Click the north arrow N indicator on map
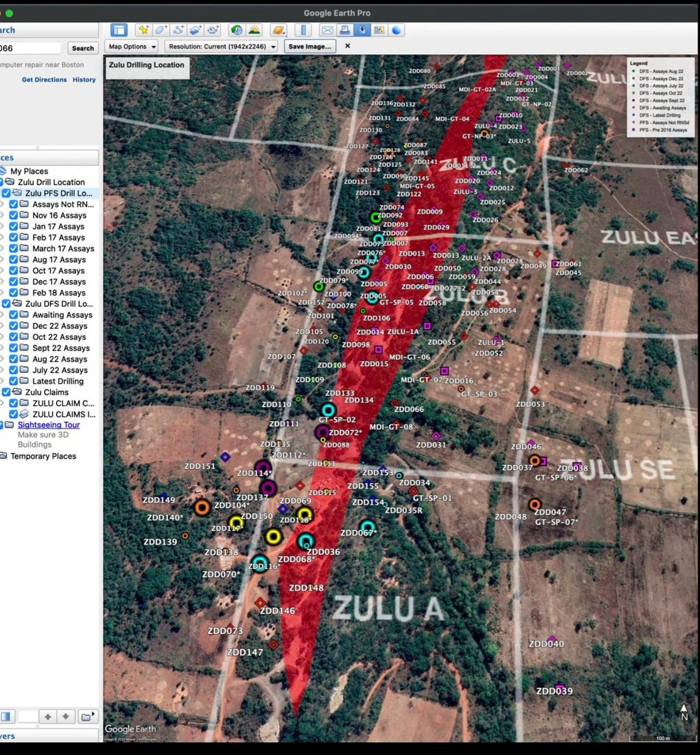700x755 pixels. tap(684, 713)
